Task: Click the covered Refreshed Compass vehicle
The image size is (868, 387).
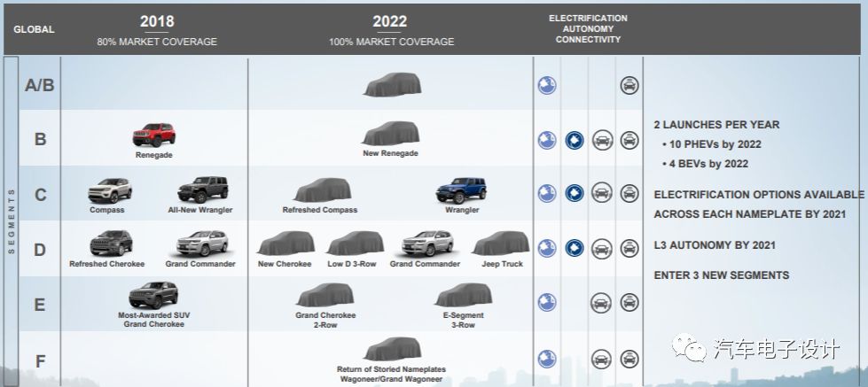Action: point(323,190)
